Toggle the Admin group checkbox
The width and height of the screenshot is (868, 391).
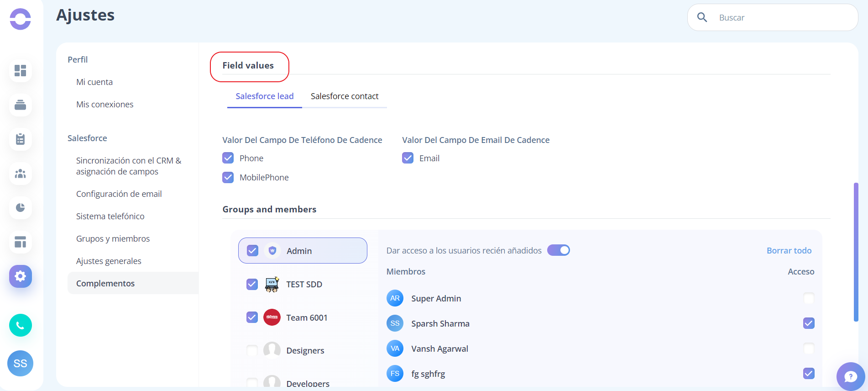click(252, 250)
